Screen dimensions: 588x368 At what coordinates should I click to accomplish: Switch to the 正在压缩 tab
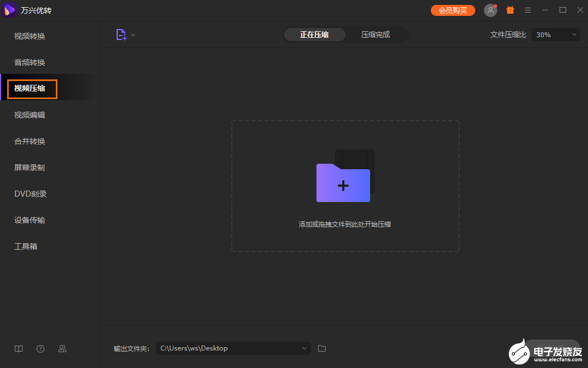[x=314, y=34]
